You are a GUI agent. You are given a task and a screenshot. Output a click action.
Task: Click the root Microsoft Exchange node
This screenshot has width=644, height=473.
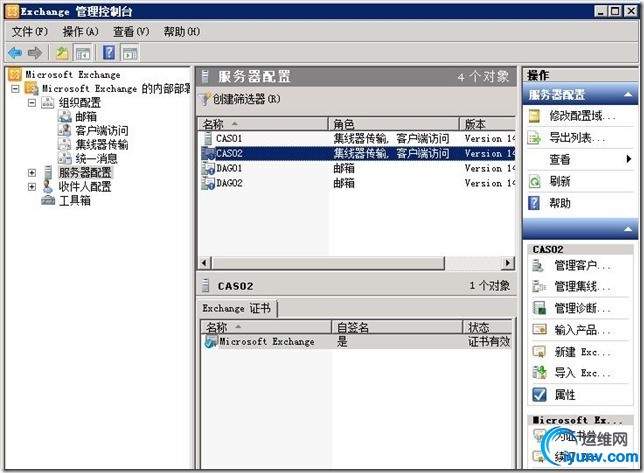(73, 74)
